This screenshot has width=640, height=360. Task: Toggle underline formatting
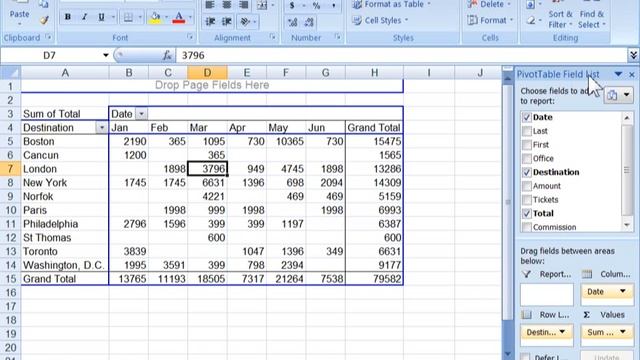(101, 17)
